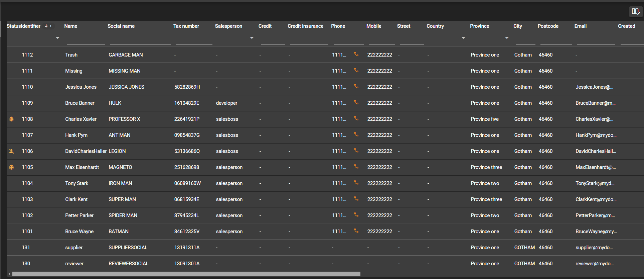
Task: Select the 'SPIDER MAN' cell
Action: pos(123,215)
